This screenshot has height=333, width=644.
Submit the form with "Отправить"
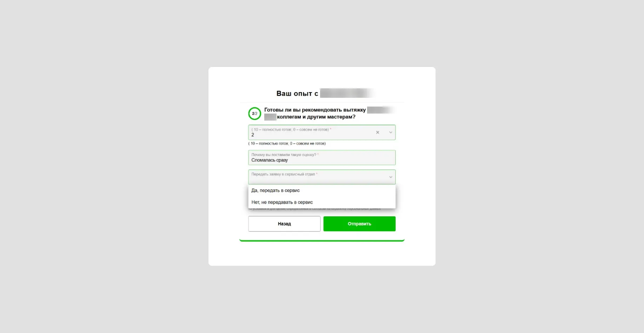(359, 224)
